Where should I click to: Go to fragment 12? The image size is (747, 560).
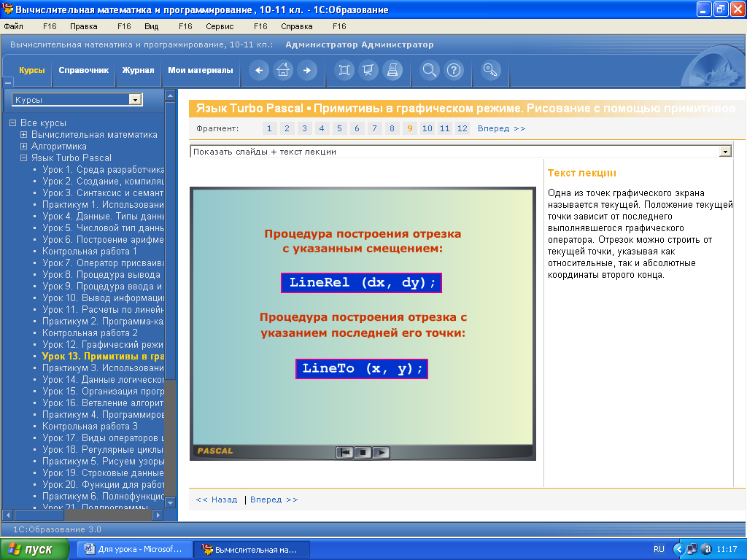(462, 128)
